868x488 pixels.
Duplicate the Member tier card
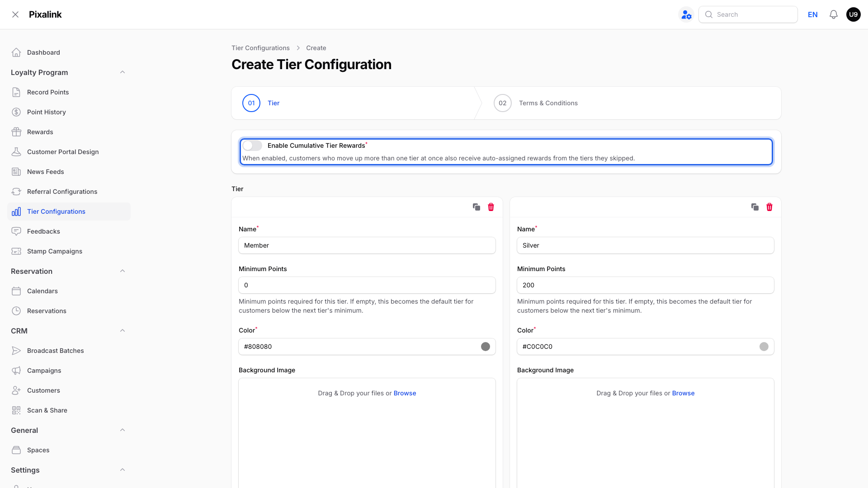pos(476,207)
